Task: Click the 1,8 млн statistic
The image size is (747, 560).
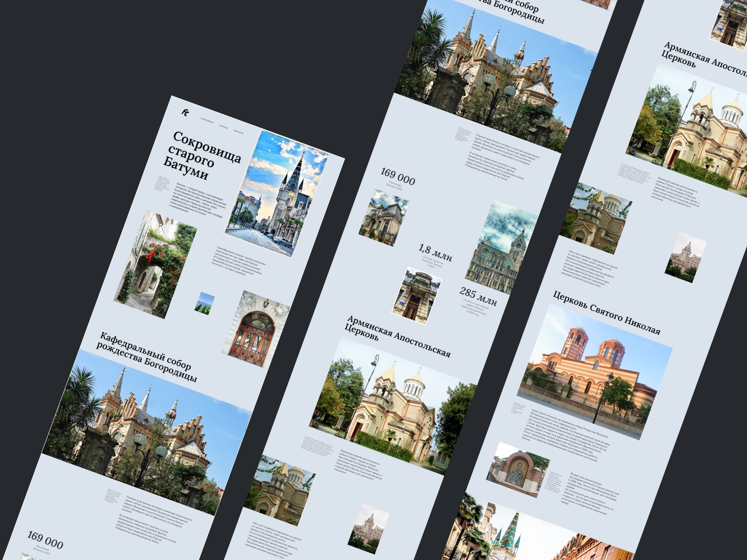Action: point(435,252)
